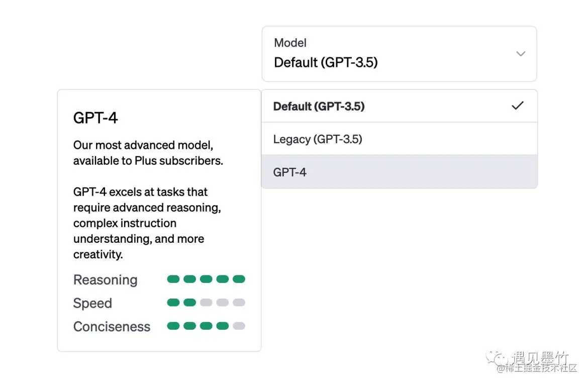Click the Reasoning rating dots
Viewport: 588px width, 384px height.
206,279
